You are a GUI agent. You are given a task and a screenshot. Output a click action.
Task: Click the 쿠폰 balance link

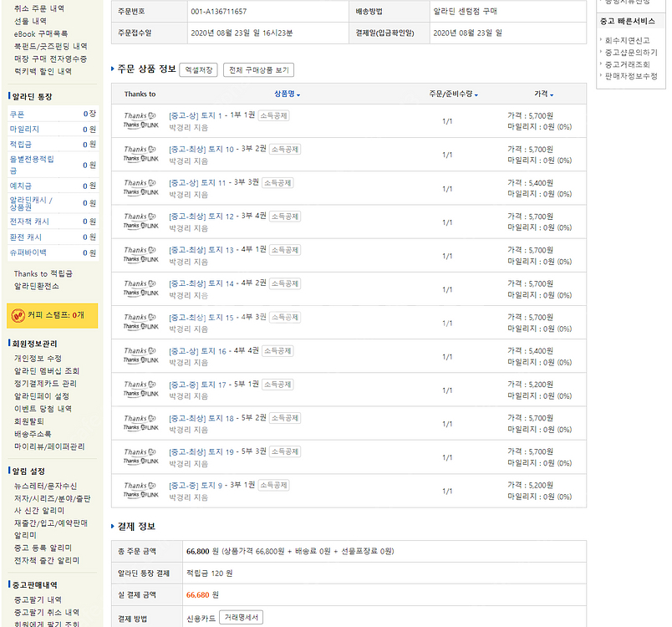[18, 115]
